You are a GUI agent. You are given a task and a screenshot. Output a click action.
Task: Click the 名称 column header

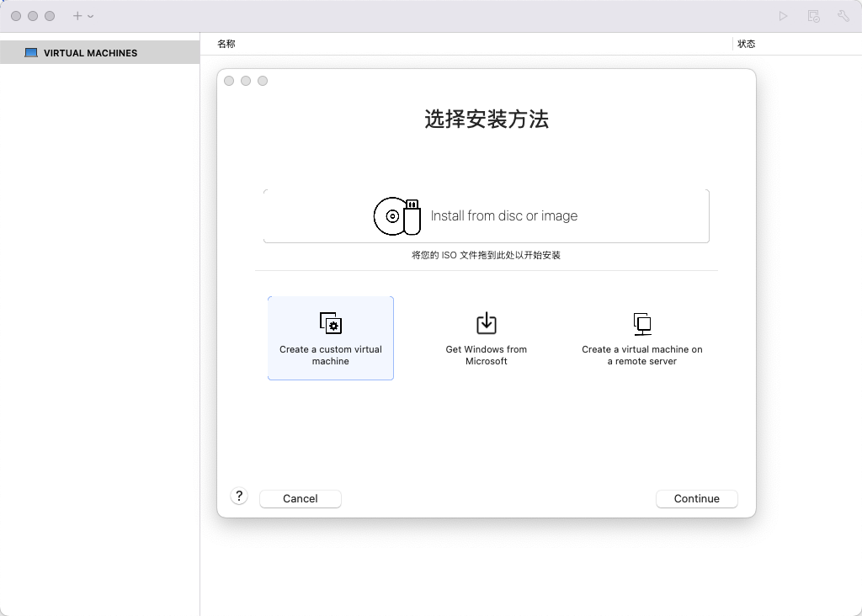click(226, 44)
